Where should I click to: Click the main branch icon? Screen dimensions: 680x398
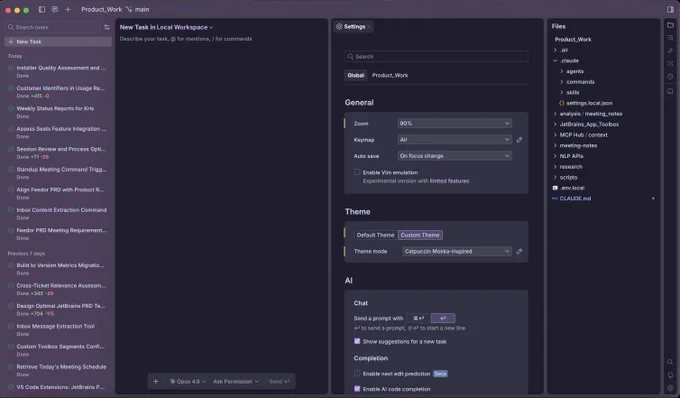pos(129,9)
